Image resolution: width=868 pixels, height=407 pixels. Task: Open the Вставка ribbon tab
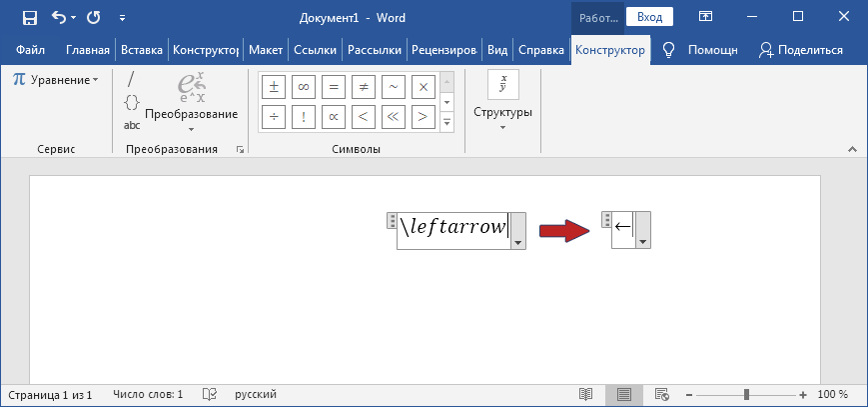(x=142, y=50)
